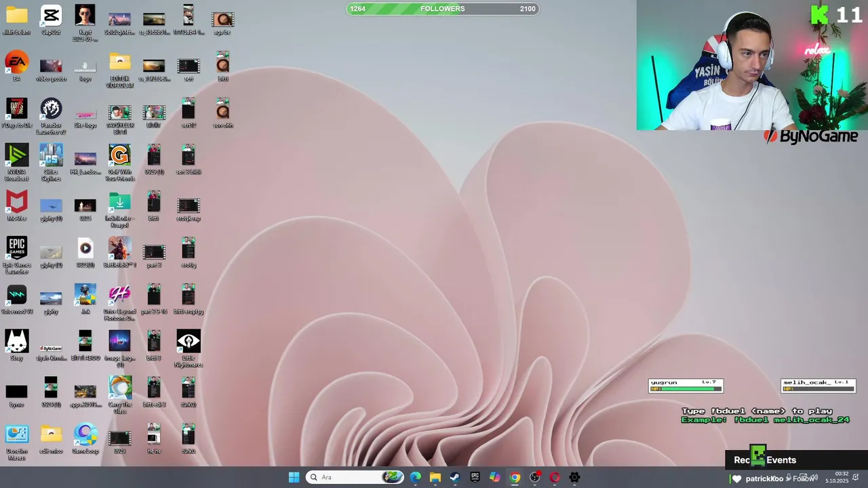Select Golf With Your Friends icon

tap(119, 163)
